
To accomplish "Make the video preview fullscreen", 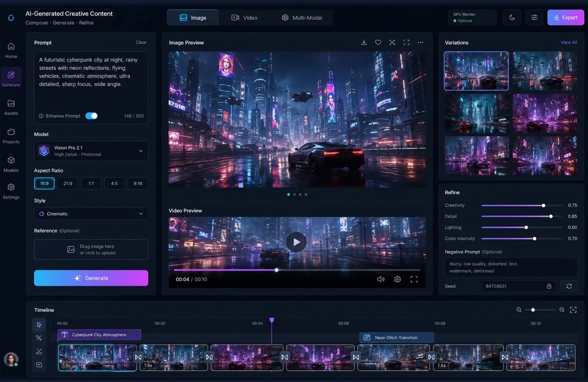I will tap(414, 279).
